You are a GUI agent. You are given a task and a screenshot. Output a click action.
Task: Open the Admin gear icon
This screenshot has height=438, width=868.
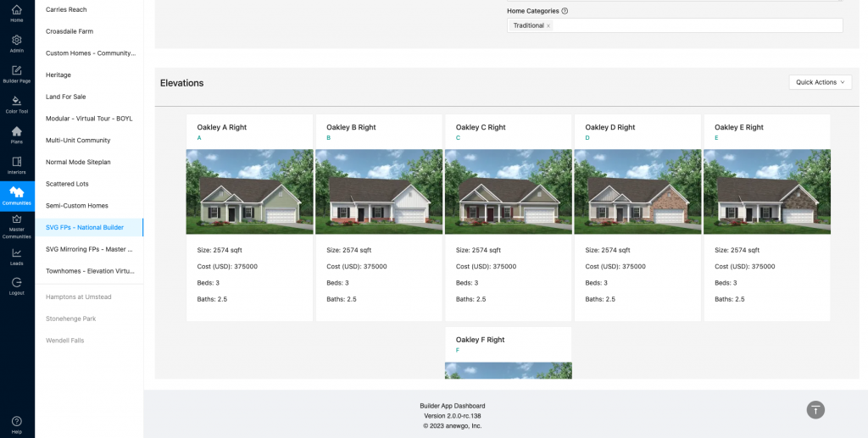17,41
